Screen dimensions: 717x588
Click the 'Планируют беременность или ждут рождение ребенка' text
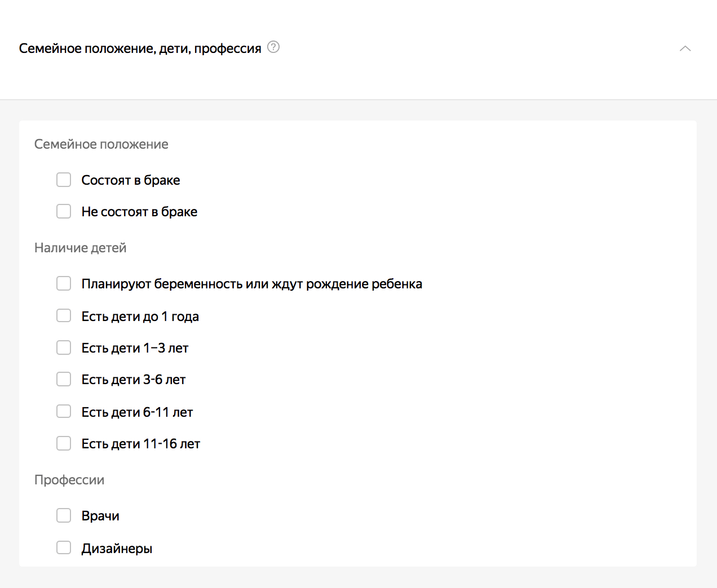251,284
